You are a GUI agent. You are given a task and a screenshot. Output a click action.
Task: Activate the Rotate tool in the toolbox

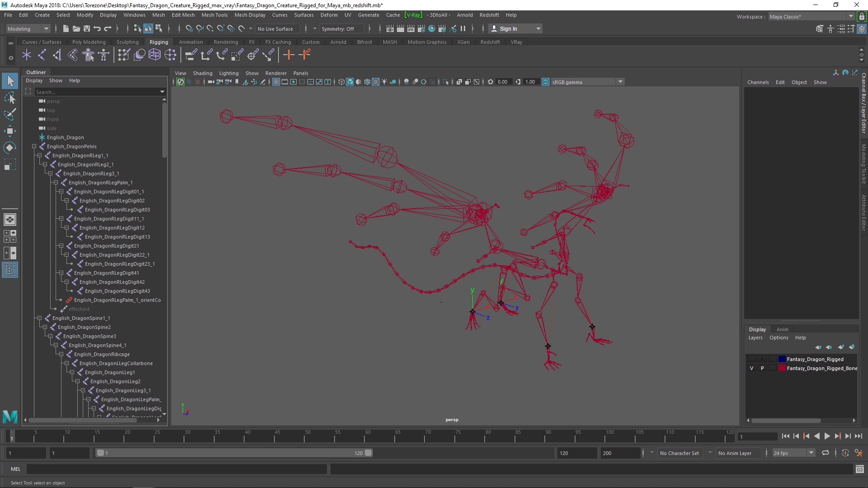(x=9, y=148)
